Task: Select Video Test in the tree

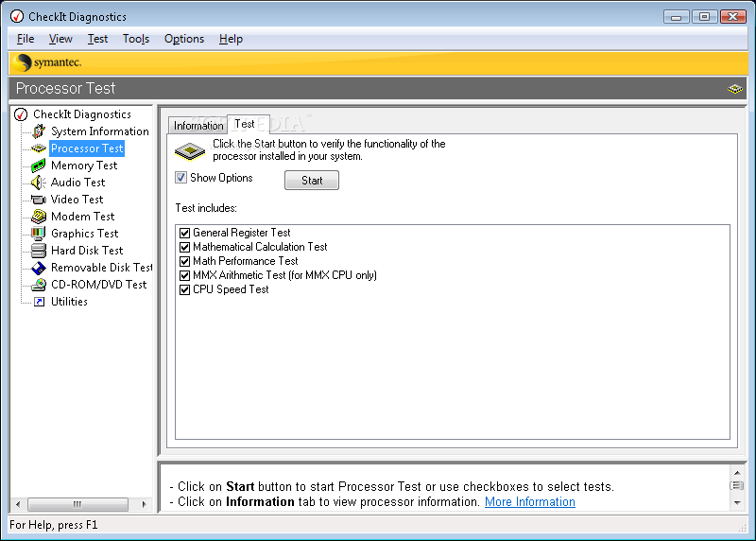Action: coord(77,200)
